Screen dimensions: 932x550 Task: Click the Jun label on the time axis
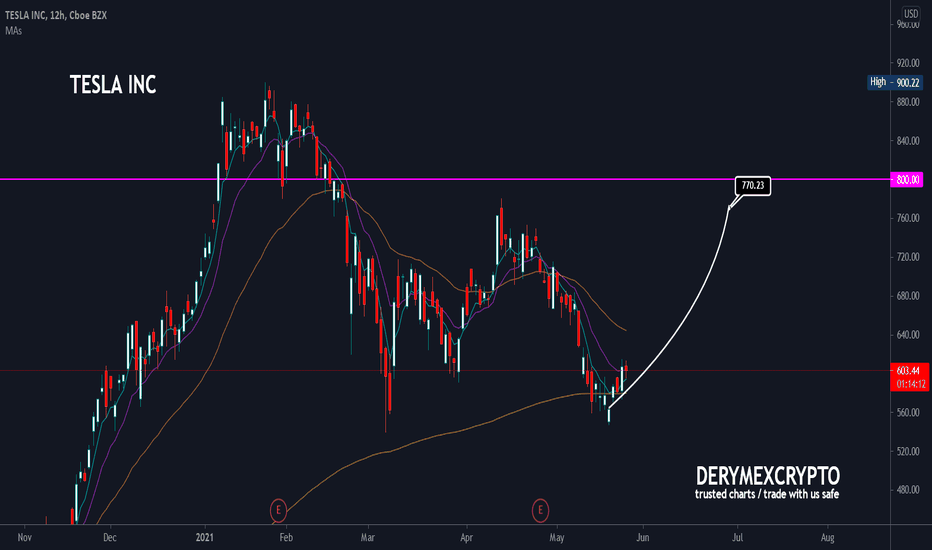[643, 538]
